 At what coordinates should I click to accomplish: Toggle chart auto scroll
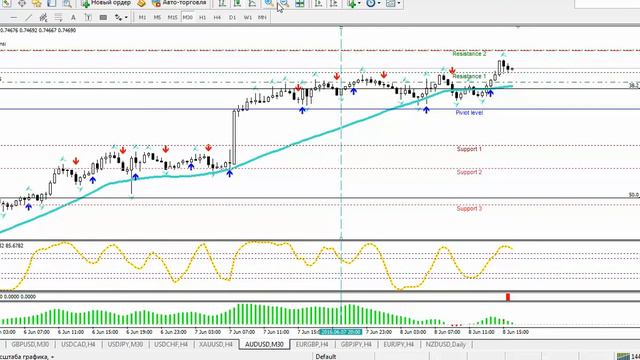click(318, 3)
